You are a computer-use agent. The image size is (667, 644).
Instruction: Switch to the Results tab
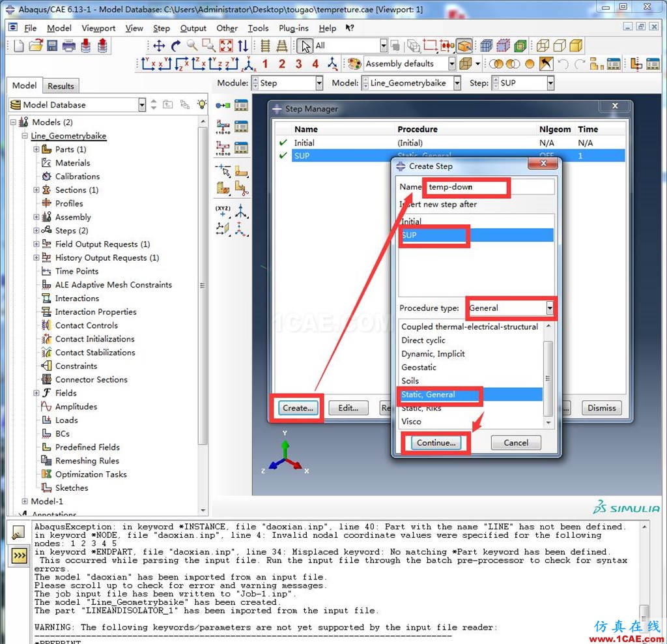point(61,86)
